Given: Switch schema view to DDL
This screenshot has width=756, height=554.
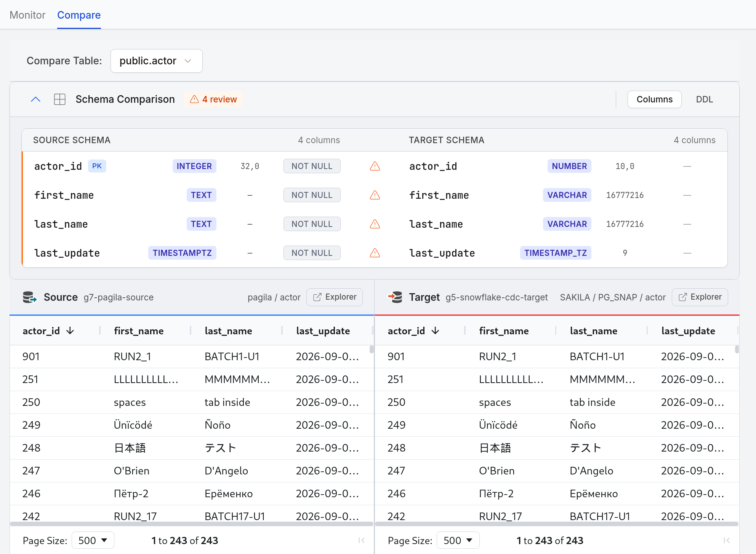Looking at the screenshot, I should pyautogui.click(x=704, y=99).
